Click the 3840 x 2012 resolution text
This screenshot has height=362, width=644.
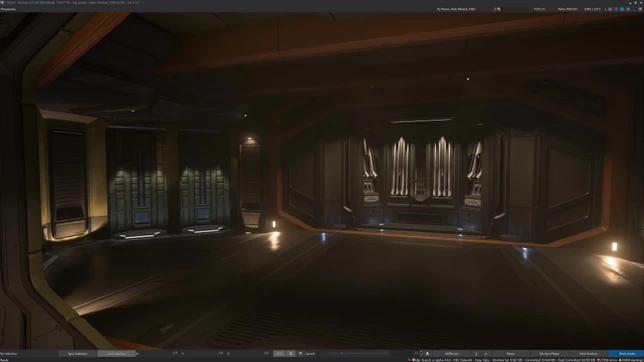pos(592,9)
